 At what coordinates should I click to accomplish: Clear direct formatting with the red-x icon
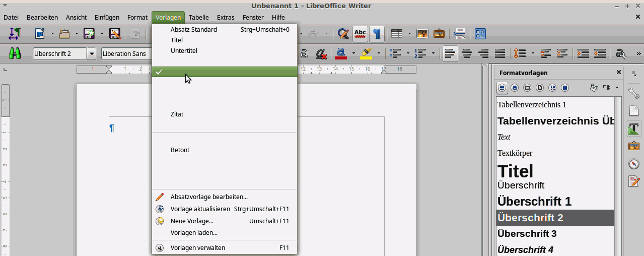click(x=321, y=53)
